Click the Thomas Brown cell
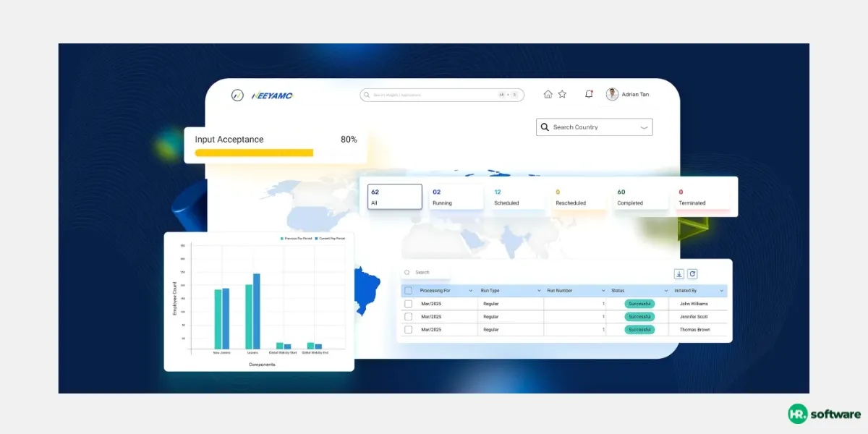Viewport: 868px width, 434px height. [x=694, y=330]
